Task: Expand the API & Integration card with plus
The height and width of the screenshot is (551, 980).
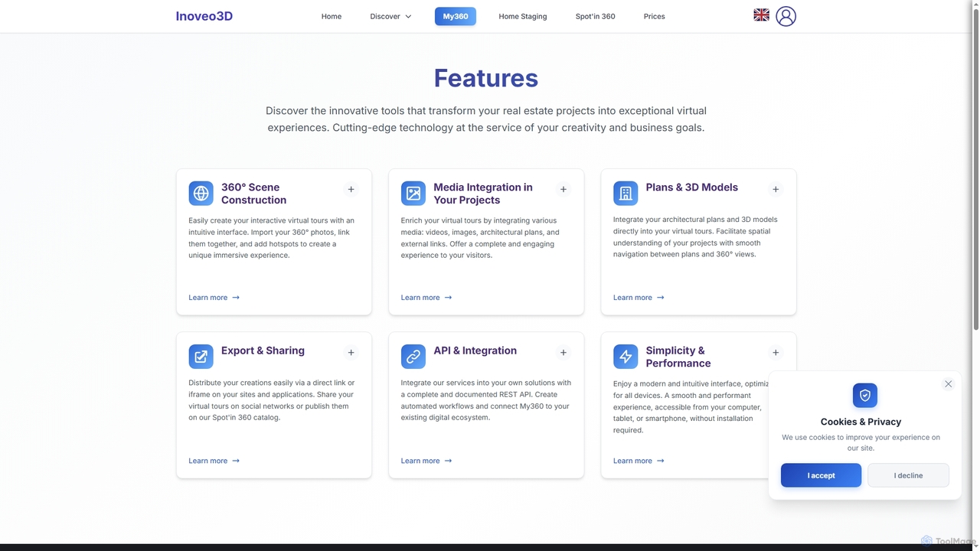Action: pyautogui.click(x=563, y=353)
